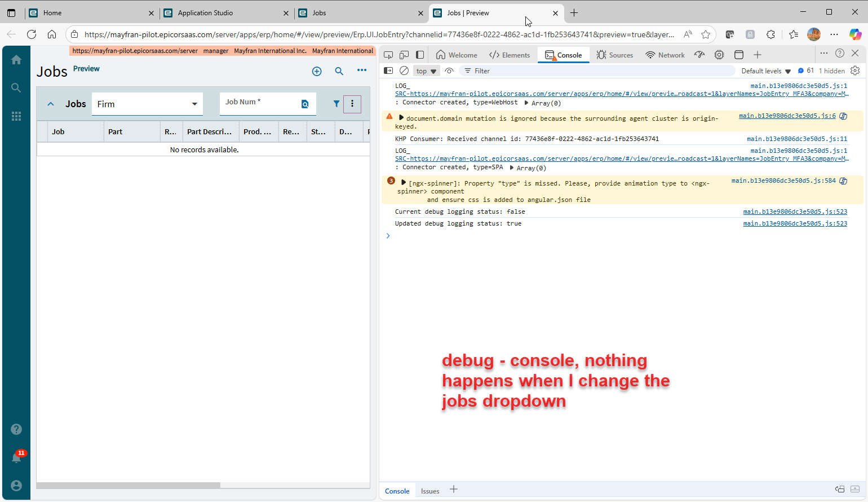Open main.b13e9806dc3e50d5.js:11 source link
868x502 pixels.
click(797, 139)
